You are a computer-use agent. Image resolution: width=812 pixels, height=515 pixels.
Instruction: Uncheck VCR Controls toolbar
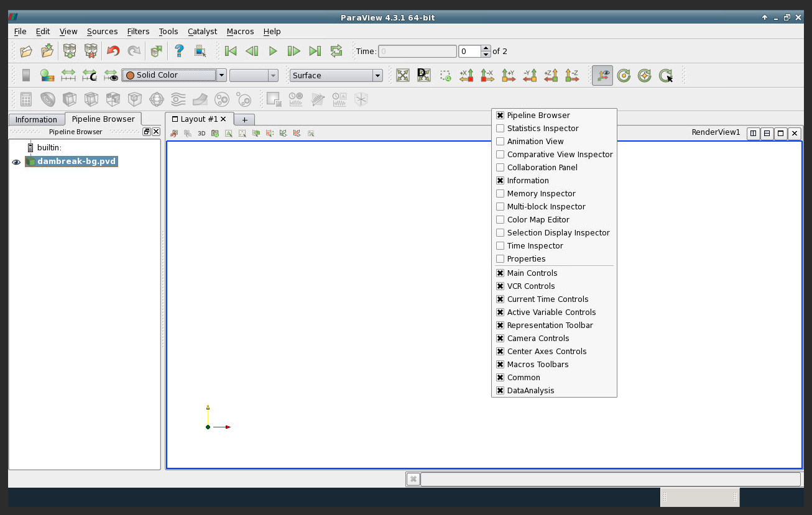[500, 286]
